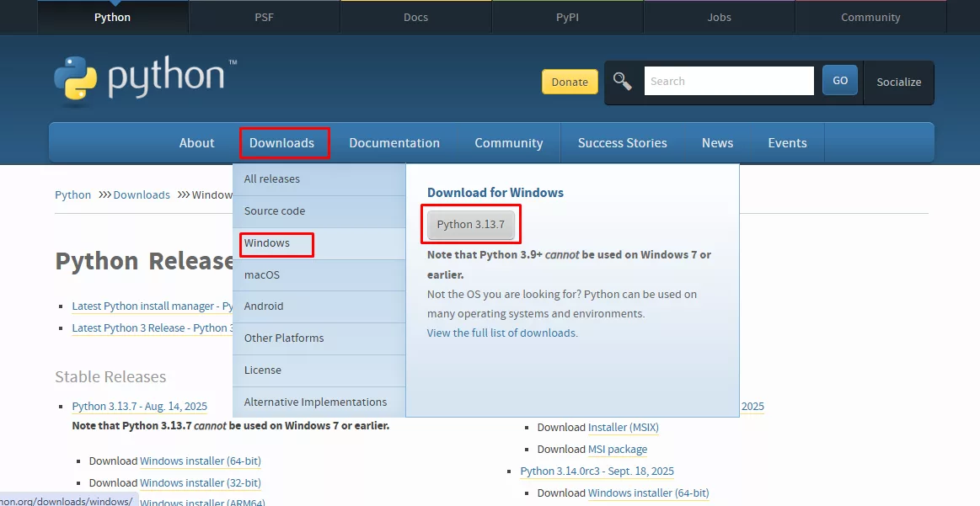
Task: Open the Jobs top tab
Action: tap(719, 17)
